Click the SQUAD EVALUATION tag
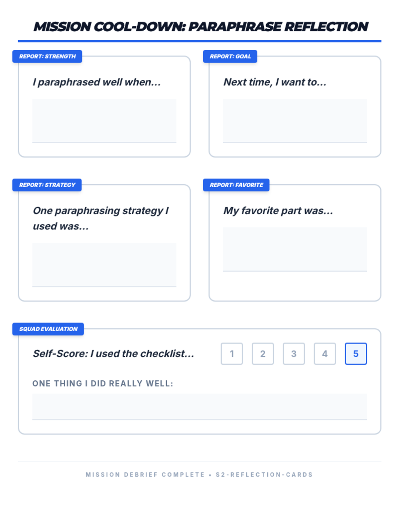The width and height of the screenshot is (399, 532). click(x=48, y=329)
